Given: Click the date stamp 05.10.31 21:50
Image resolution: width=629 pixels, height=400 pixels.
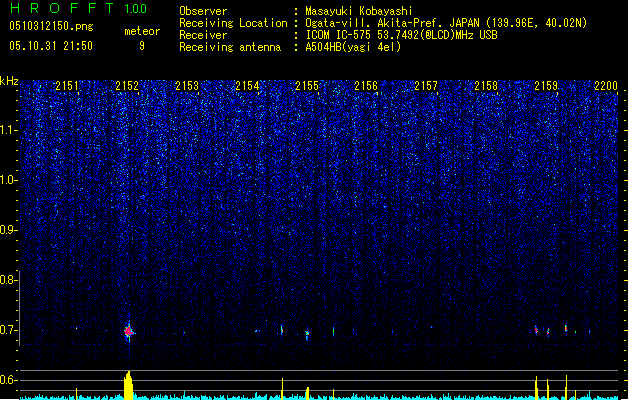Looking at the screenshot, I should point(51,46).
